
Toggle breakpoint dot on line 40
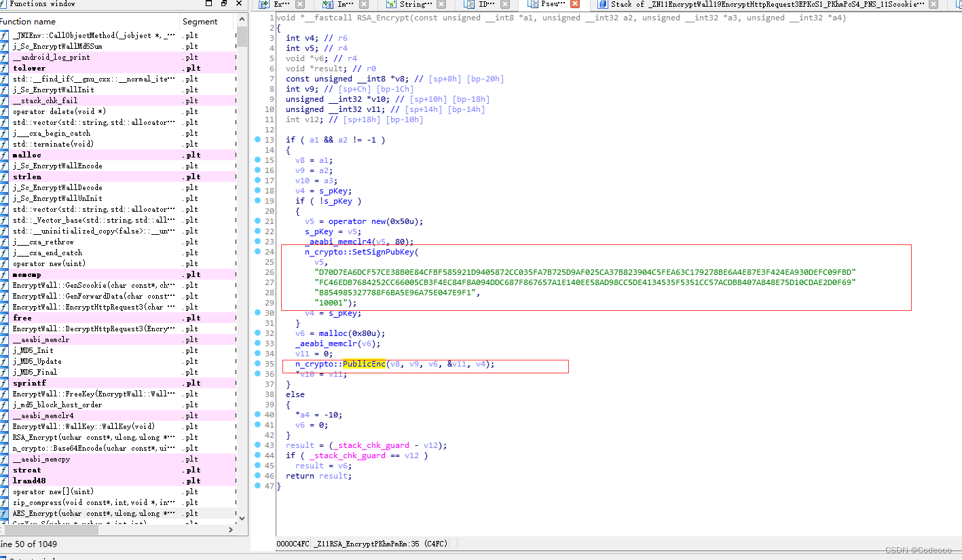257,415
